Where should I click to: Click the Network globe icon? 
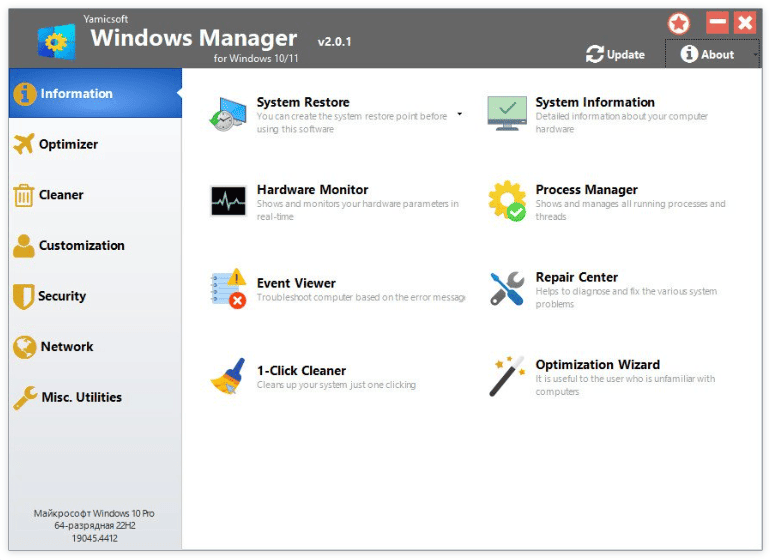(25, 347)
